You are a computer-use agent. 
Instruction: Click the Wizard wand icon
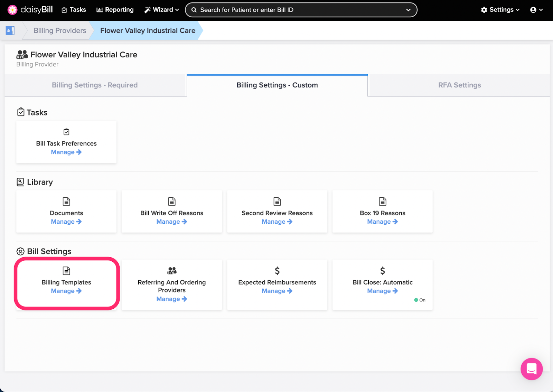coord(147,10)
